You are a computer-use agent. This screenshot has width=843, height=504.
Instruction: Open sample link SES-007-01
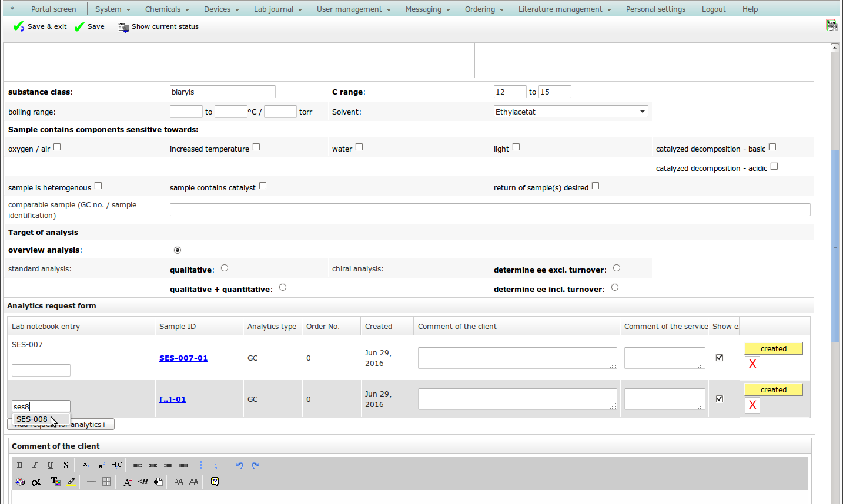pos(183,358)
